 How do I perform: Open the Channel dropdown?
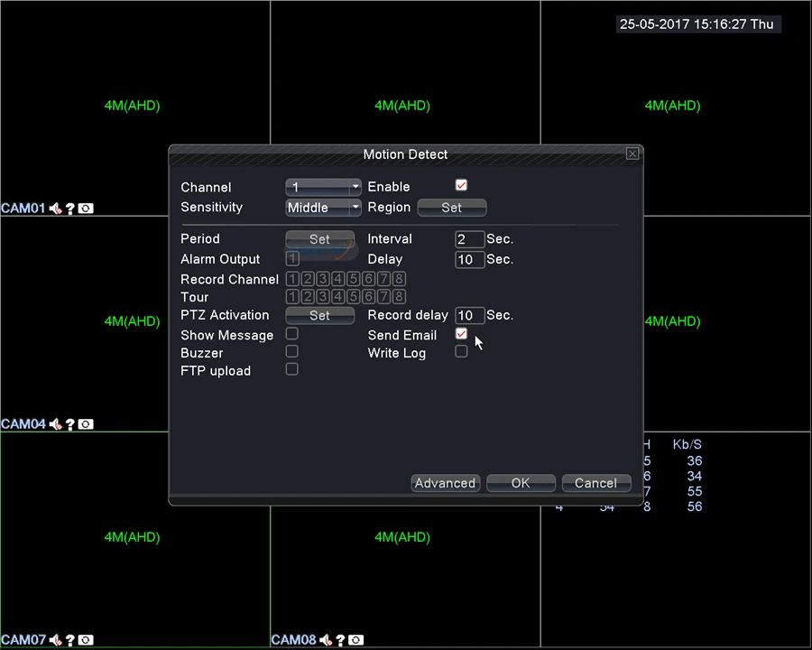[x=323, y=187]
